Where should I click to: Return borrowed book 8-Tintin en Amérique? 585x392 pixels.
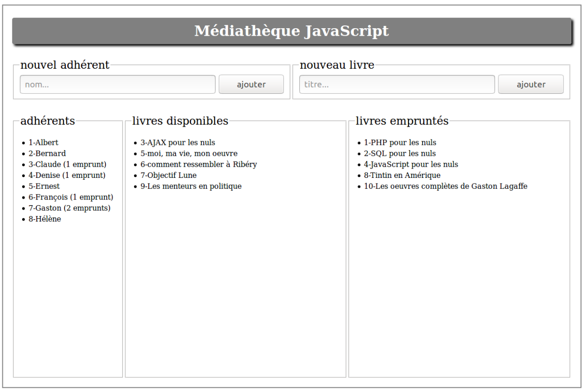(x=402, y=175)
